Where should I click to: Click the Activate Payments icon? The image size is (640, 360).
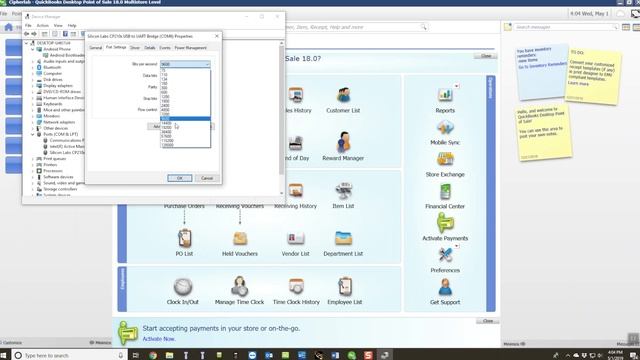coord(445,222)
